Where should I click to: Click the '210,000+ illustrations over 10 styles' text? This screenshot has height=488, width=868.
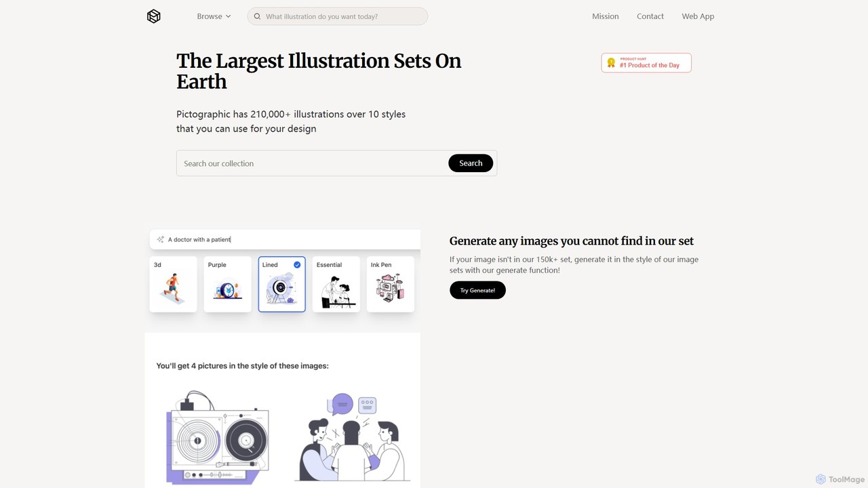point(328,114)
